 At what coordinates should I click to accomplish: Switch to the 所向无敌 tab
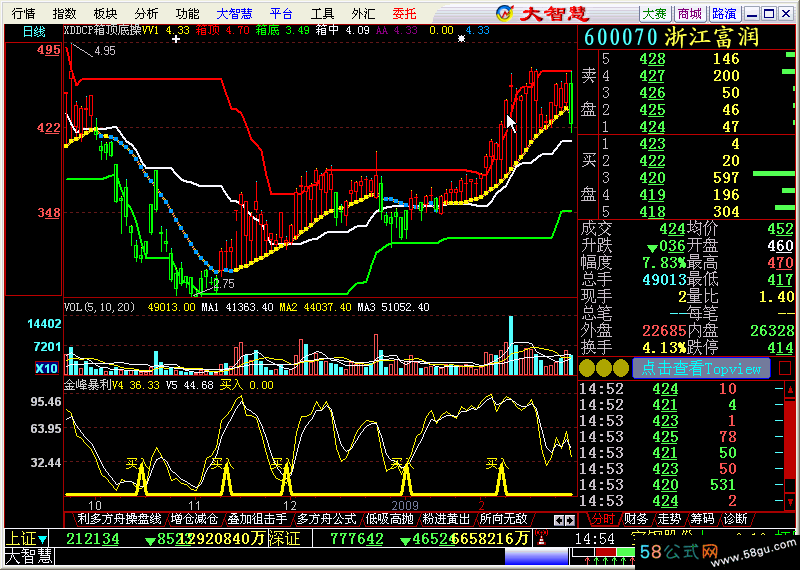[x=503, y=519]
